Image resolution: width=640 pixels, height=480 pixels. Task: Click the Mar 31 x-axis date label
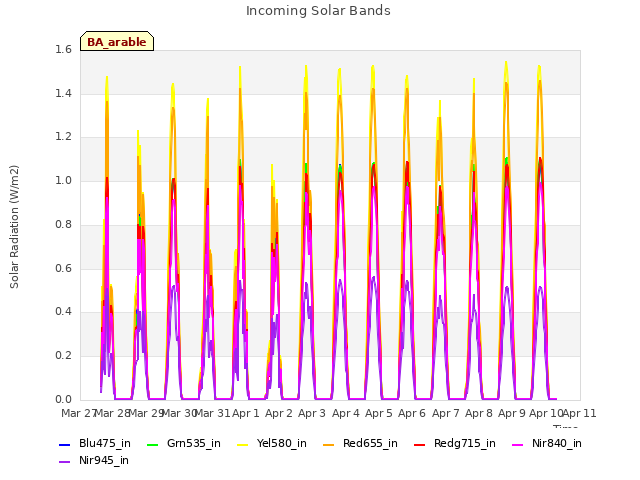(213, 413)
